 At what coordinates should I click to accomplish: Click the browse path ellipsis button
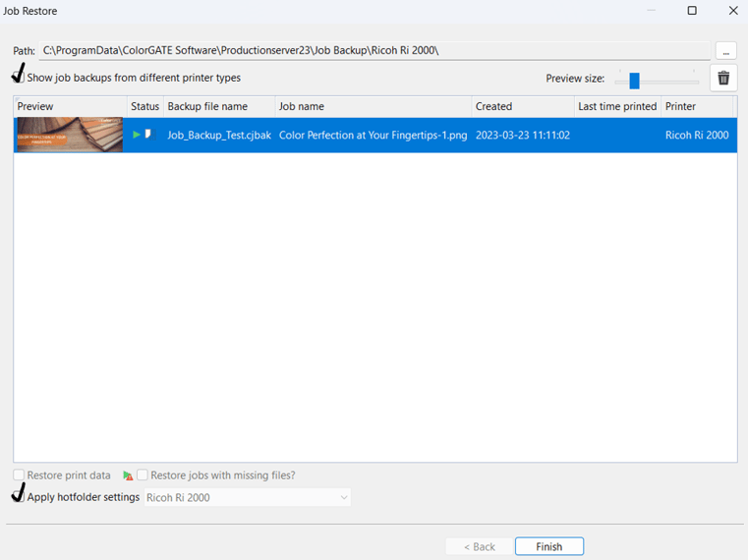point(725,50)
